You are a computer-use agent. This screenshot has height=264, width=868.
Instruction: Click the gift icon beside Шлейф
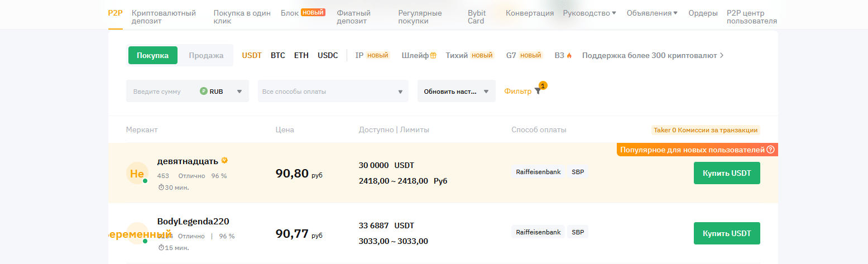433,56
